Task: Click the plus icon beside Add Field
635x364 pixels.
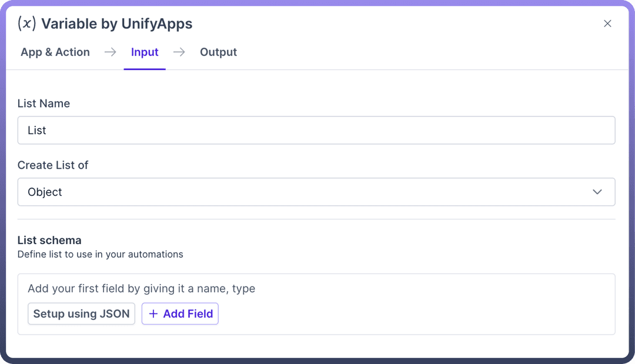Action: 153,314
